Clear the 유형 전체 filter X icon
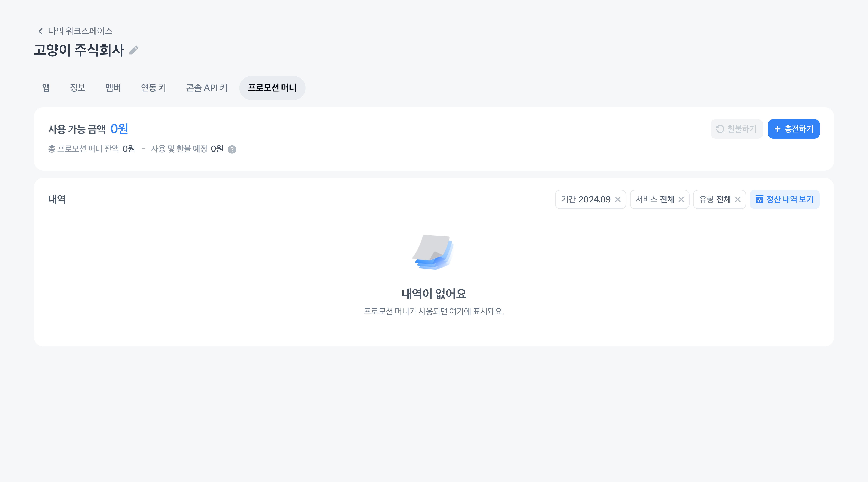 point(738,199)
